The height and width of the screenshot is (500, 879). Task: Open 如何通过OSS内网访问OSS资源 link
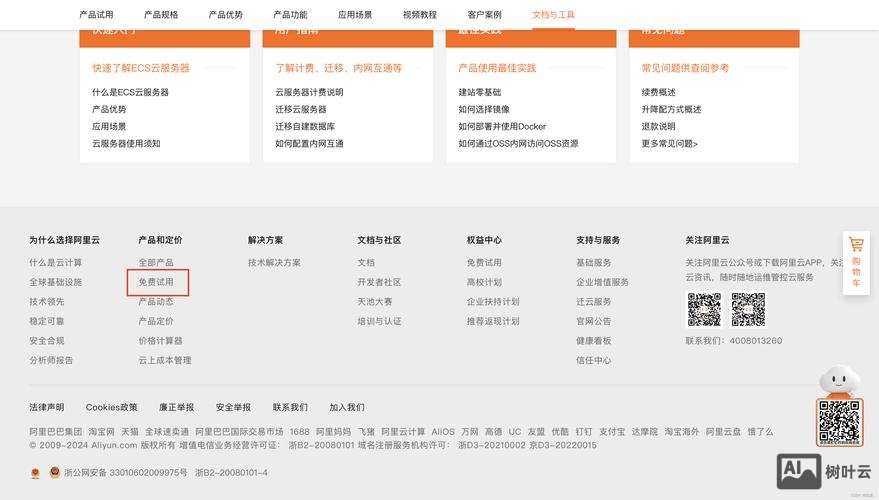(x=518, y=143)
